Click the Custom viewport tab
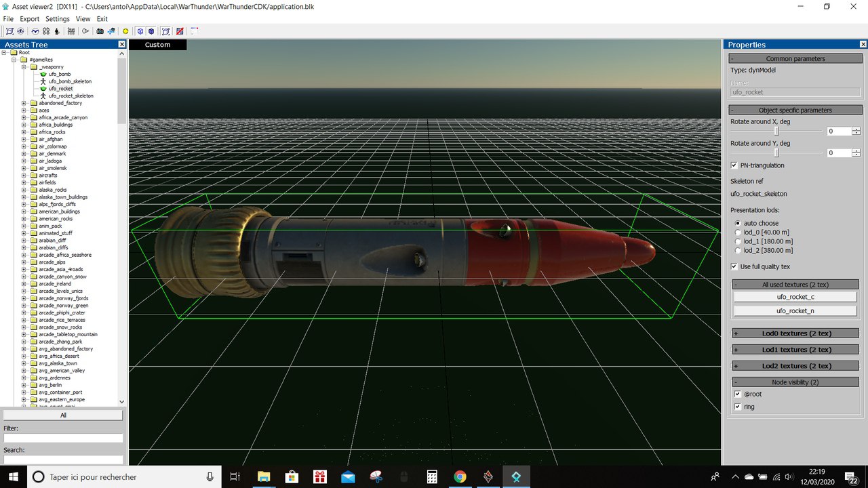Image resolution: width=868 pixels, height=488 pixels. [x=157, y=45]
